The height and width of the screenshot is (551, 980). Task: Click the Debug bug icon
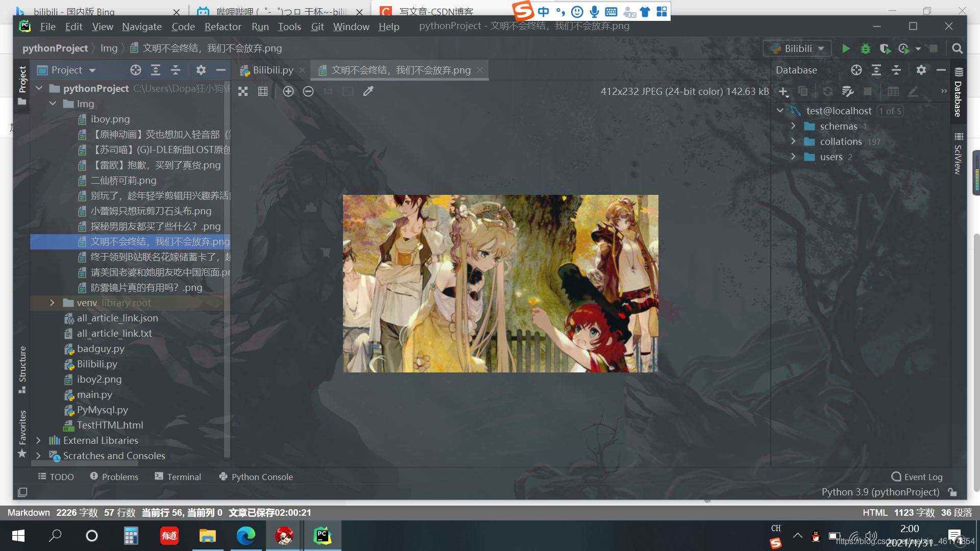coord(865,48)
